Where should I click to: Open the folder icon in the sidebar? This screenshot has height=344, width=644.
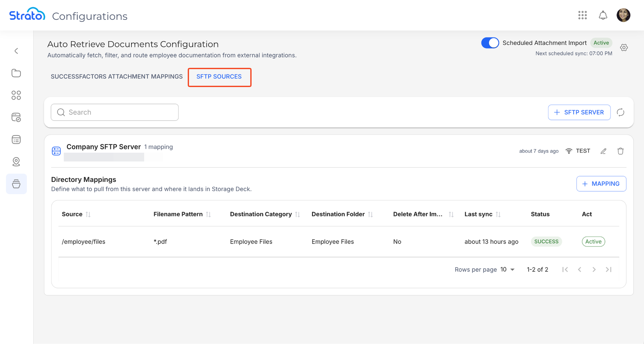16,73
